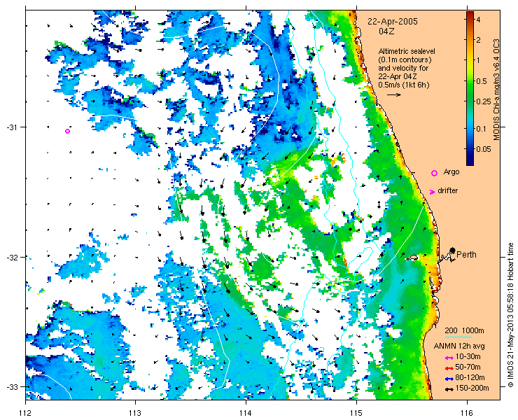Click the colorbar value 1 tick label
Viewport: 518px width, 420px height.
point(479,60)
